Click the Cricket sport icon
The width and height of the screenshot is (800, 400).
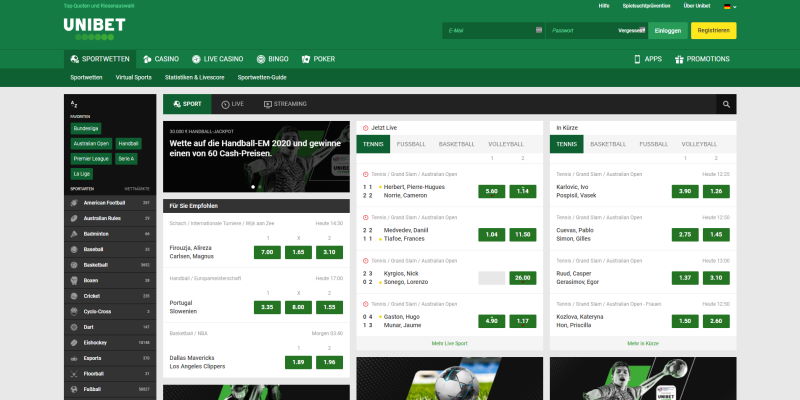click(74, 296)
